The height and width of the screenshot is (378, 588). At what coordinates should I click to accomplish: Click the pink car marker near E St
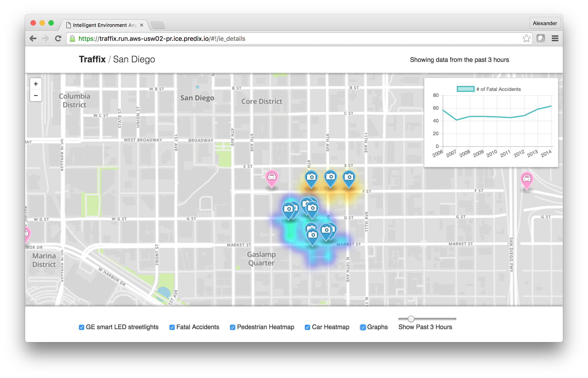[x=272, y=177]
